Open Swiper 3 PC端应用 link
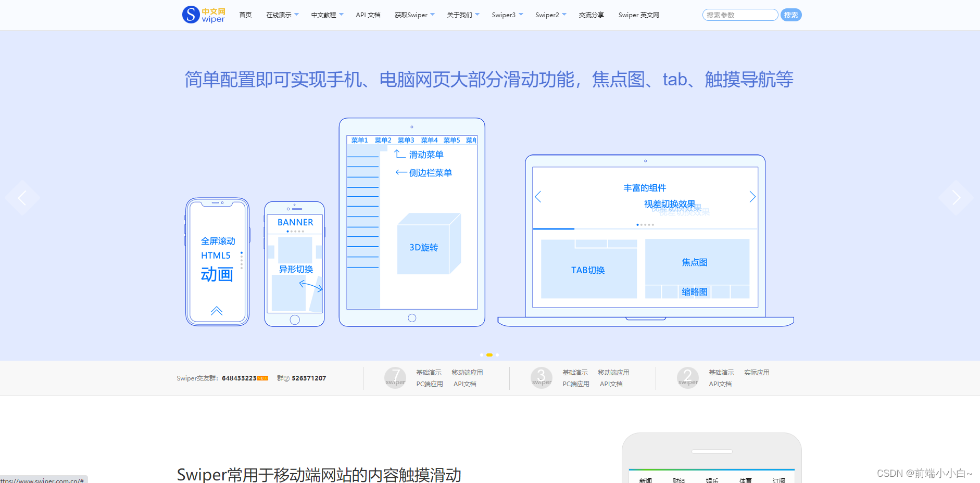This screenshot has height=483, width=980. click(576, 384)
